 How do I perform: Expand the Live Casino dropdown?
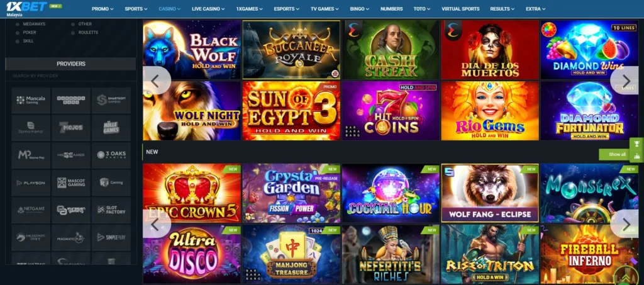pyautogui.click(x=208, y=9)
